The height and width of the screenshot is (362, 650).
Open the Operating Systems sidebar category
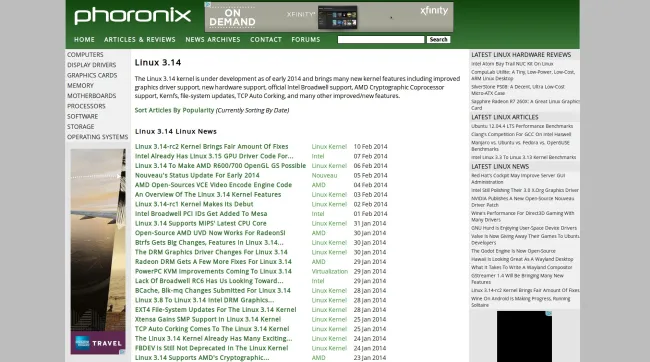(97, 137)
